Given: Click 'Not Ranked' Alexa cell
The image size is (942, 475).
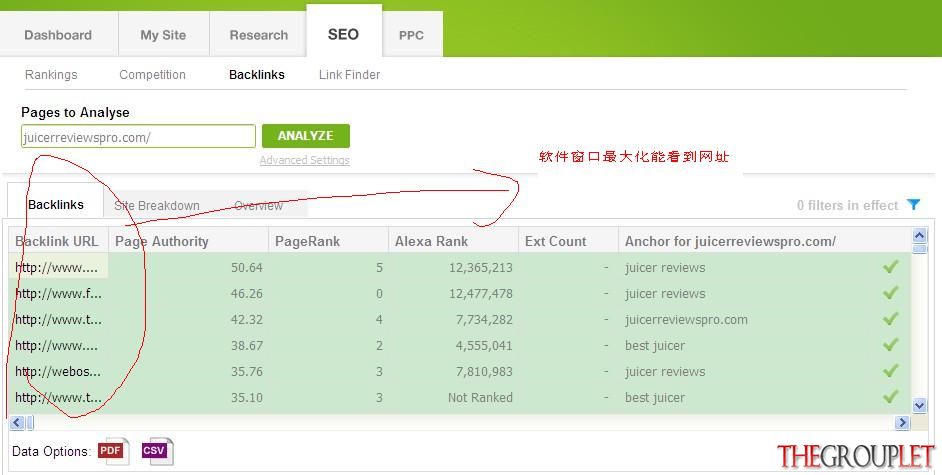Looking at the screenshot, I should (x=480, y=398).
